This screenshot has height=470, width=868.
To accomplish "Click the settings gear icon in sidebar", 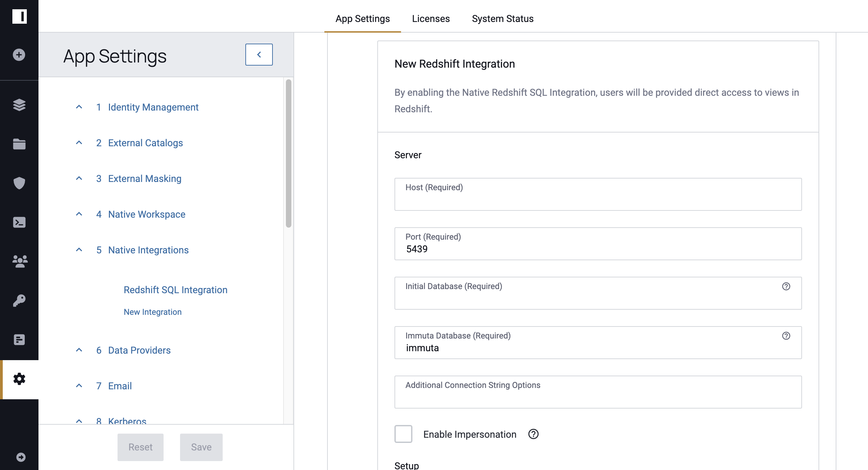I will 19,379.
